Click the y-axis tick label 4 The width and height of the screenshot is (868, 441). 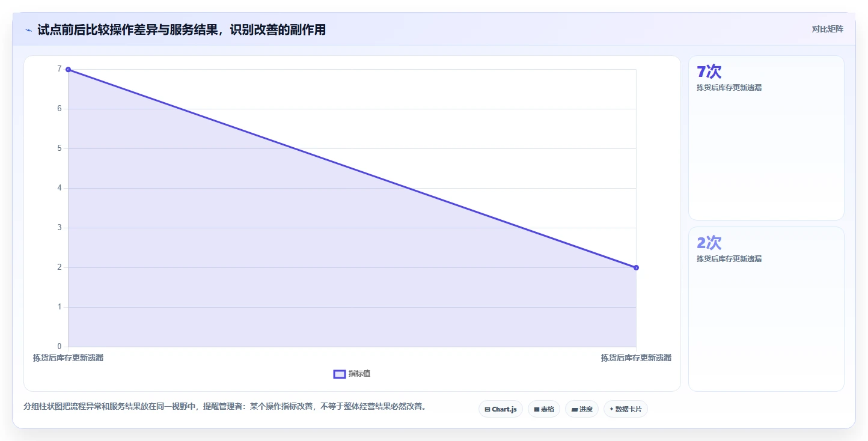(x=60, y=188)
